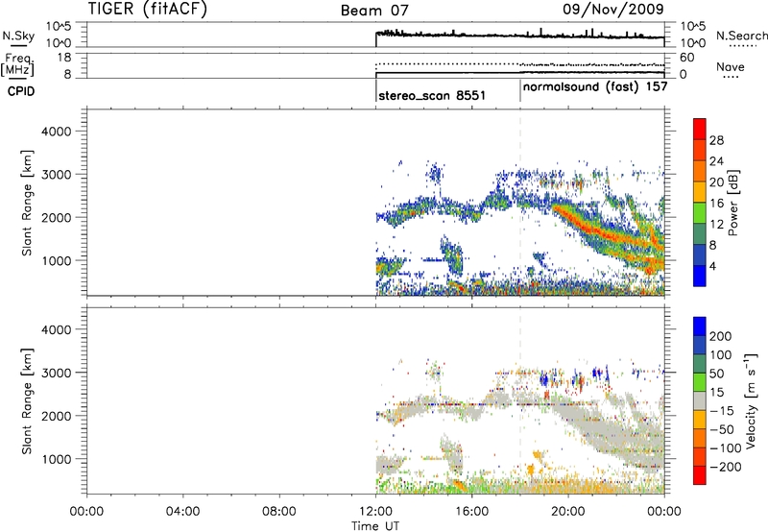
Task: Click the CPID boundary line before stereo_scan 8551
Action: pos(376,90)
